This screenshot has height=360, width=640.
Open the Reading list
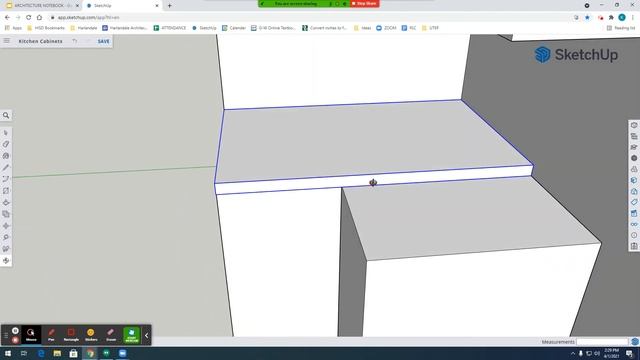(621, 28)
